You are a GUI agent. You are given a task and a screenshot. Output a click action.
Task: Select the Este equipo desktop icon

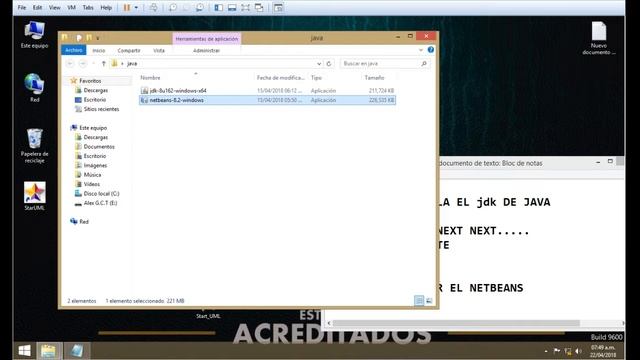point(34,35)
